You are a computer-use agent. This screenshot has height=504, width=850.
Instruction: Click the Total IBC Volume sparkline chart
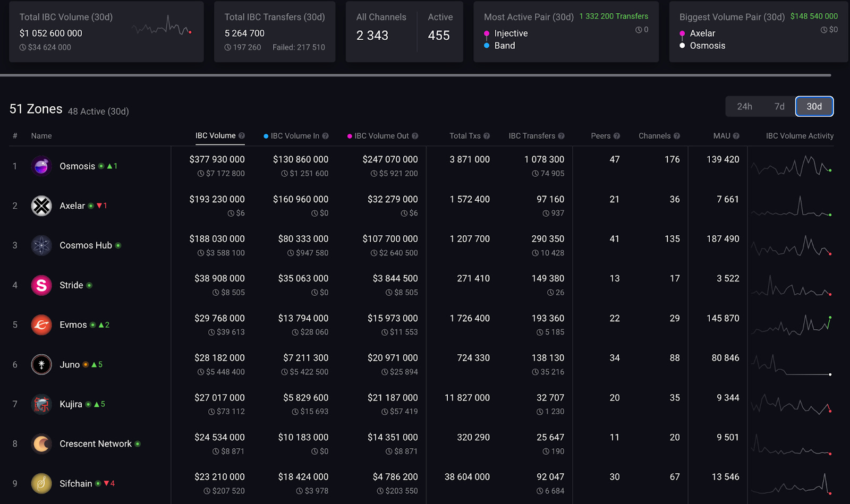[x=162, y=27]
